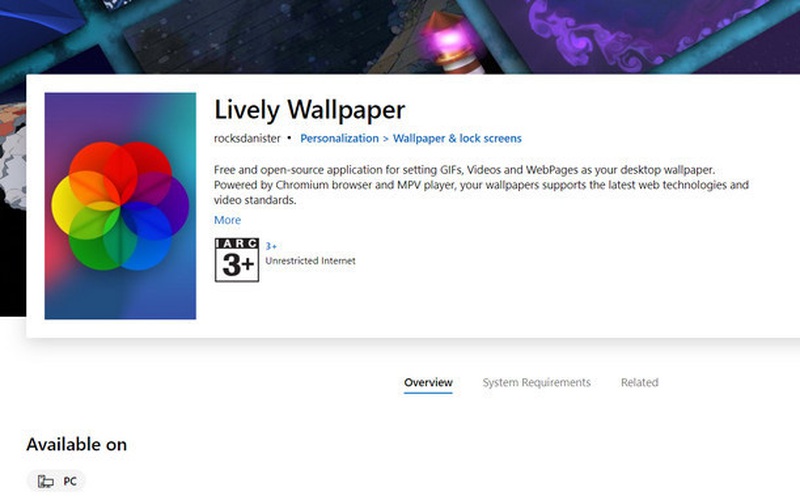Viewport: 800px width, 500px height.
Task: Click the Lively Wallpaper title
Action: pyautogui.click(x=309, y=109)
